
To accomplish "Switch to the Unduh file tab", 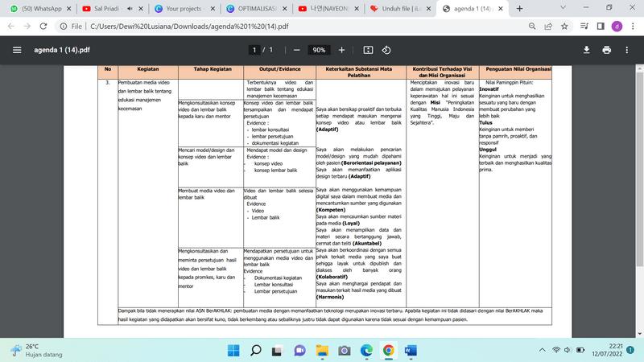I will [x=401, y=9].
